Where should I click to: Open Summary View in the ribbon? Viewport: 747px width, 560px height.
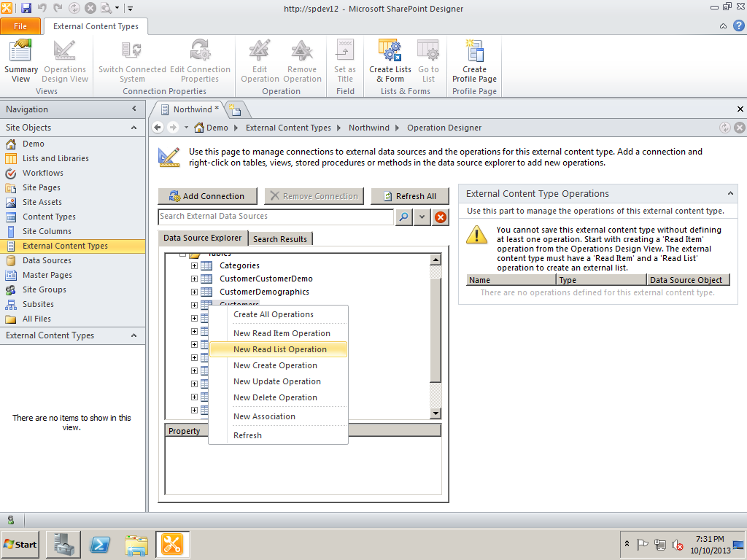coord(21,61)
